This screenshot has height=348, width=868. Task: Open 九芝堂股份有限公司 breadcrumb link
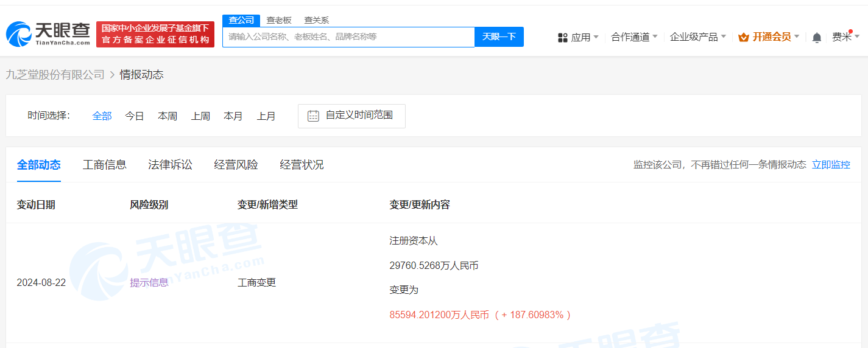55,75
